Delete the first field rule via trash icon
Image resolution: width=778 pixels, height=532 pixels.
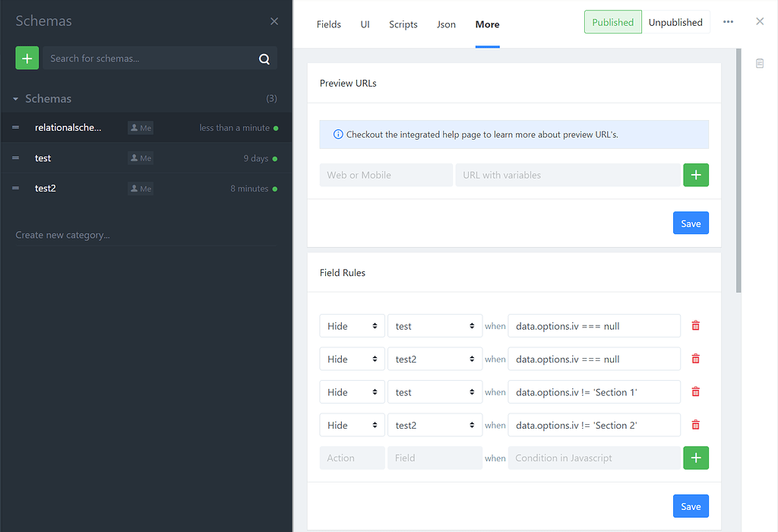[x=695, y=325]
